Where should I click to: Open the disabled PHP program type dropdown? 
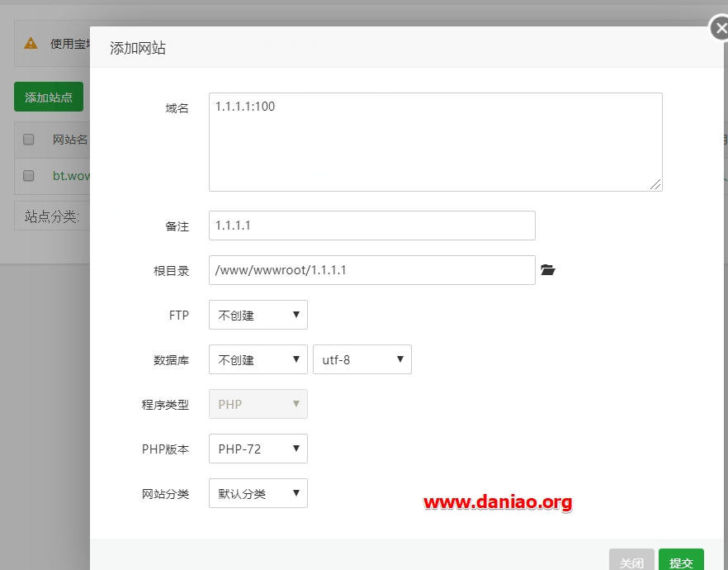tap(258, 404)
